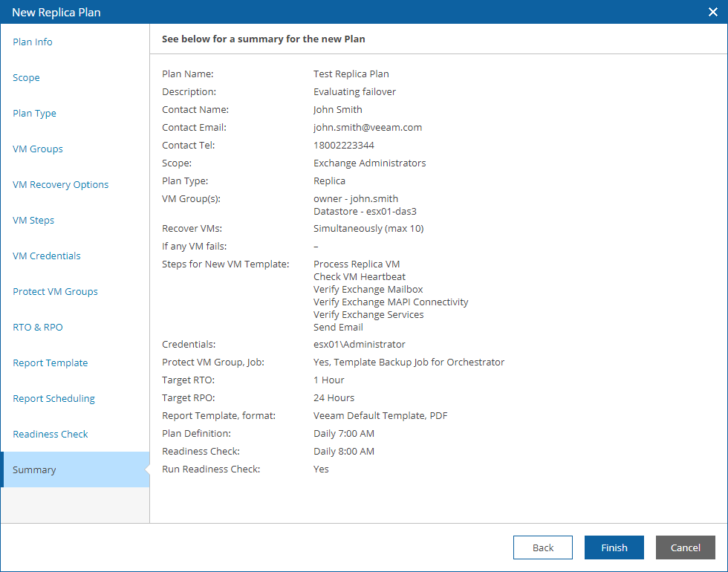Open the VM Groups step

[x=38, y=149]
